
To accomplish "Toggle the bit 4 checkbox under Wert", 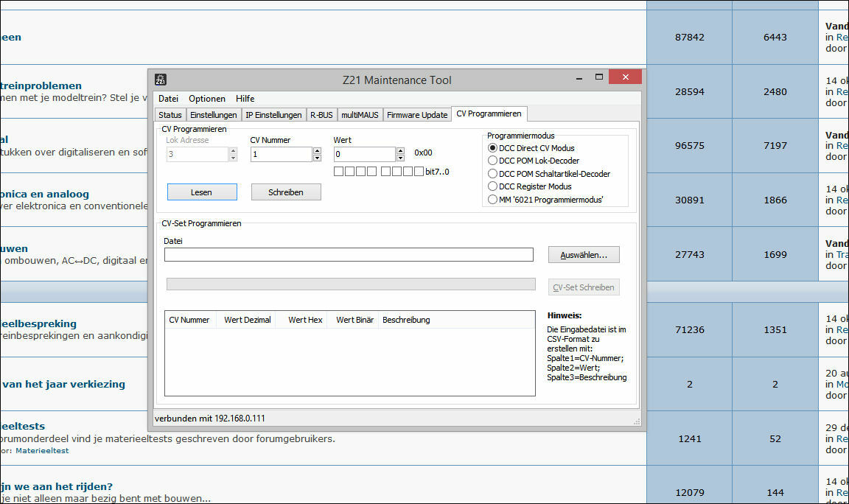I will tap(371, 172).
